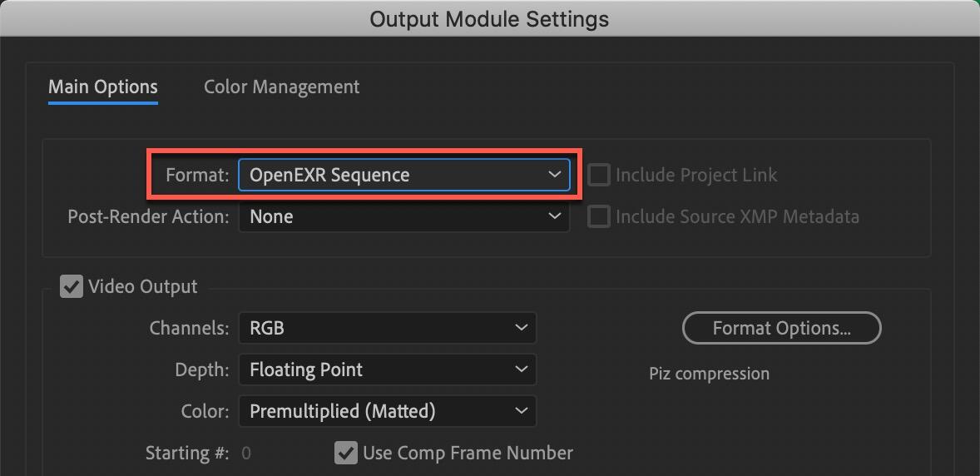Disable Use Comp Frame Number checkbox
The width and height of the screenshot is (980, 476).
pos(345,453)
